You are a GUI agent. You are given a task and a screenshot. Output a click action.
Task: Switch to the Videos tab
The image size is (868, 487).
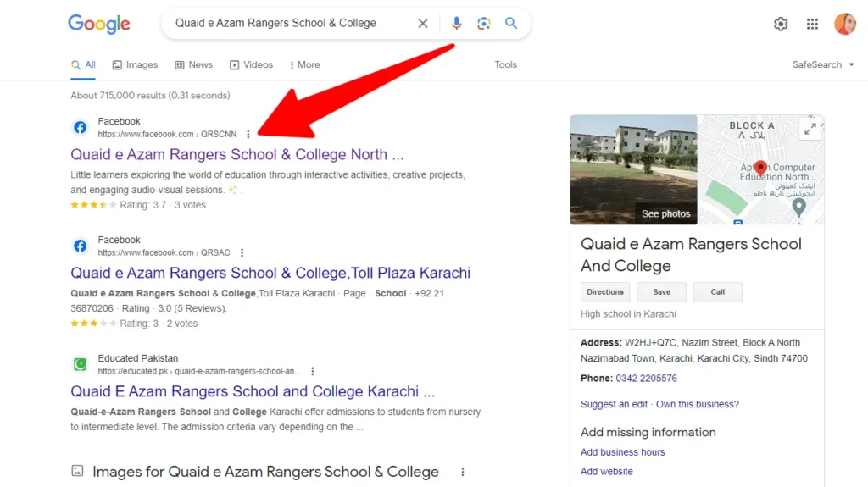click(251, 64)
